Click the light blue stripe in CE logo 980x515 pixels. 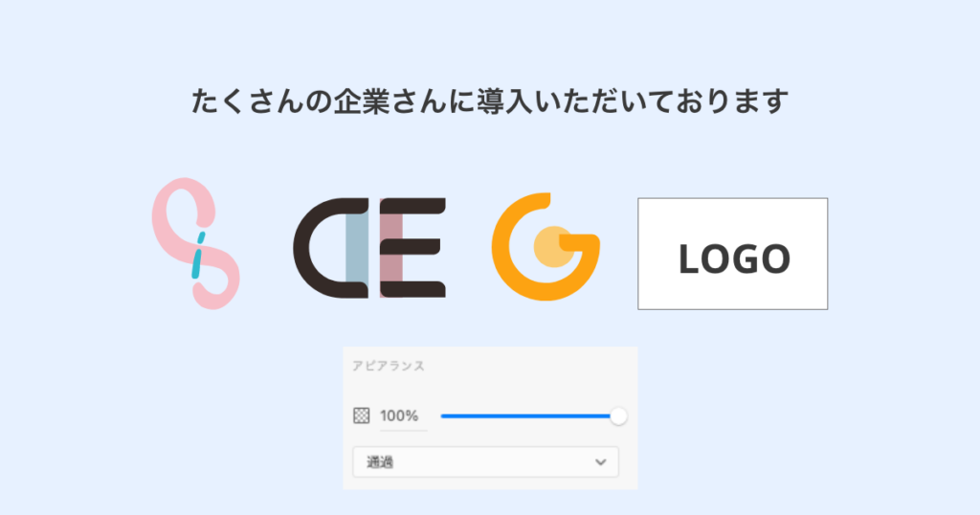pos(357,248)
